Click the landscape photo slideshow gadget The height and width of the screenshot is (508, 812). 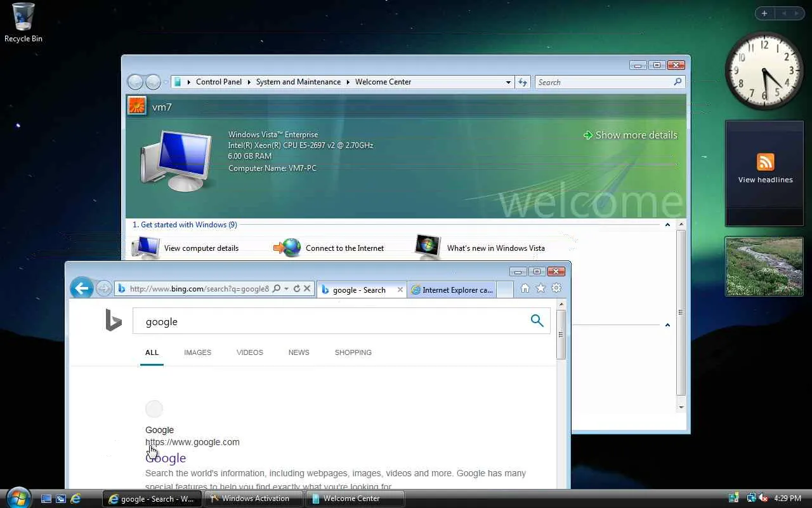click(764, 267)
